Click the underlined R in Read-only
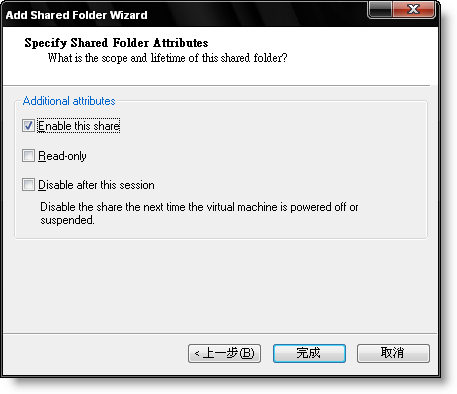457x394 pixels. pos(42,156)
